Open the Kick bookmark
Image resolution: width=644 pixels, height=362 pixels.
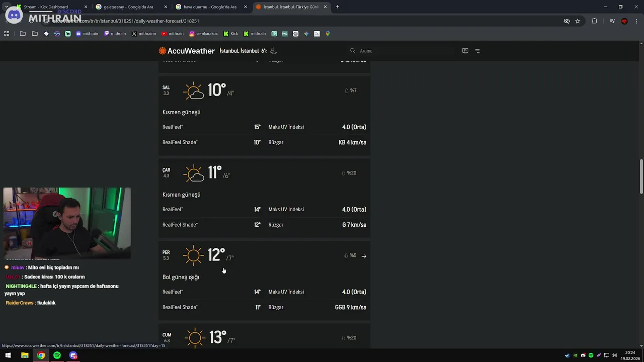(231, 34)
